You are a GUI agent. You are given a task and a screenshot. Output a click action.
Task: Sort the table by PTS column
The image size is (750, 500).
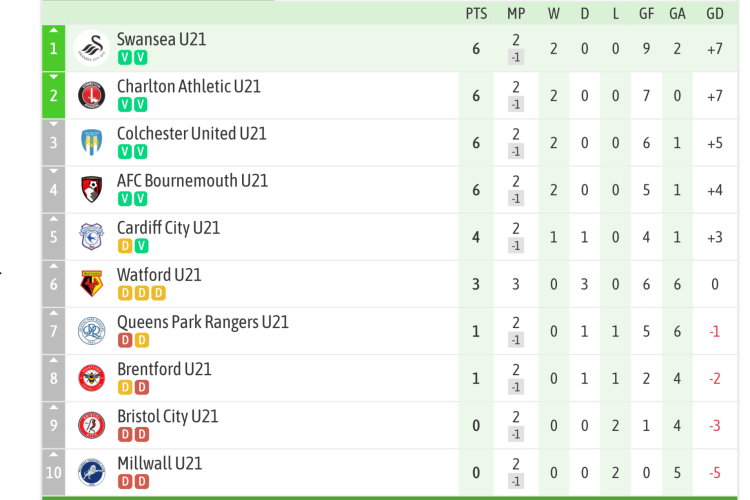[476, 13]
